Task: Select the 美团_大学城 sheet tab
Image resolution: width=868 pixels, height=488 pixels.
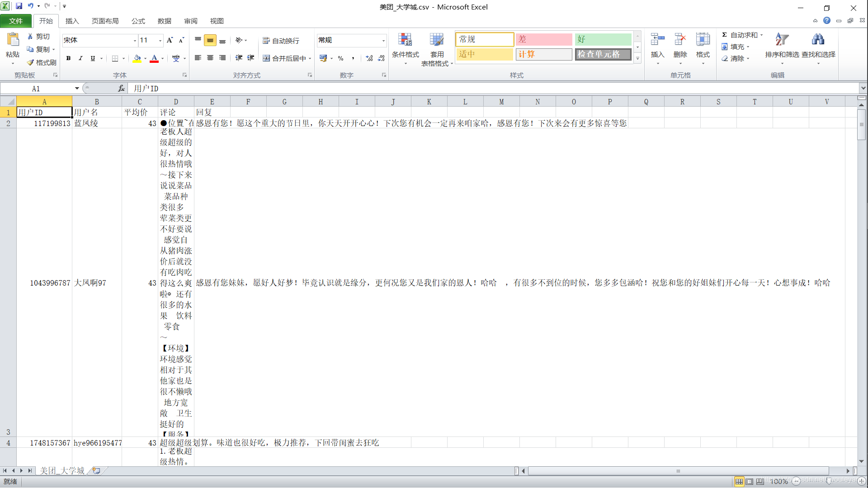Action: pyautogui.click(x=62, y=470)
